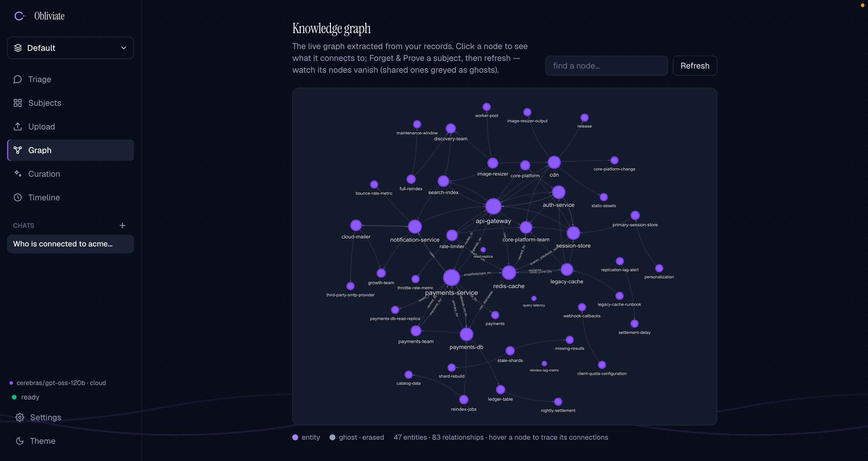Select the search-index node
Image resolution: width=868 pixels, height=461 pixels.
[443, 181]
